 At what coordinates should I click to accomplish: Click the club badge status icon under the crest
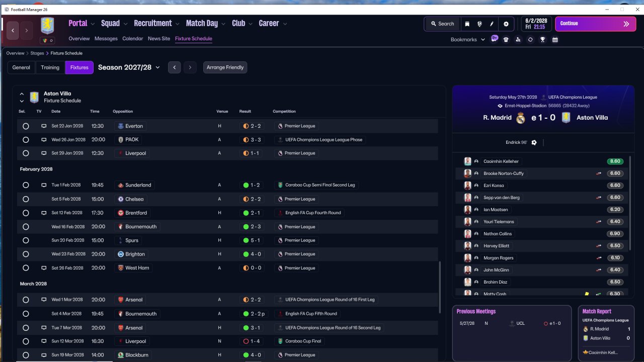(47, 40)
